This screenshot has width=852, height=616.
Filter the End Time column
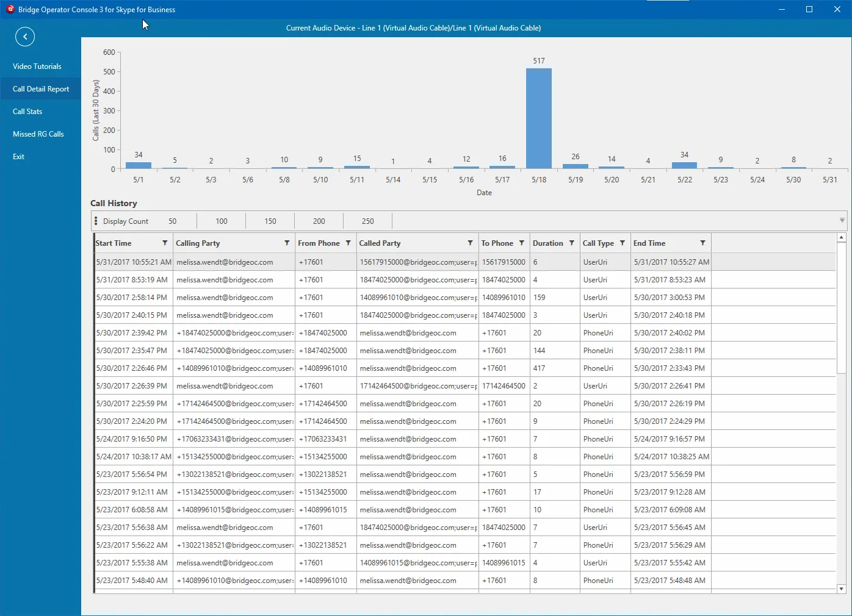[702, 243]
